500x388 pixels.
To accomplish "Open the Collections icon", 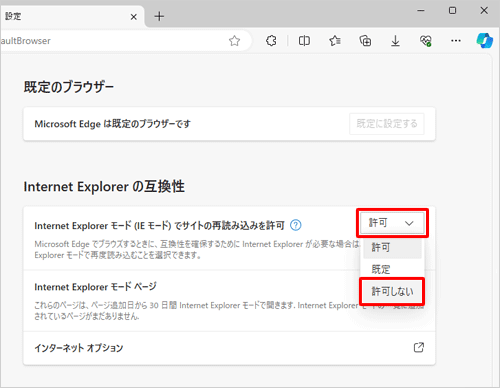I will coord(365,41).
